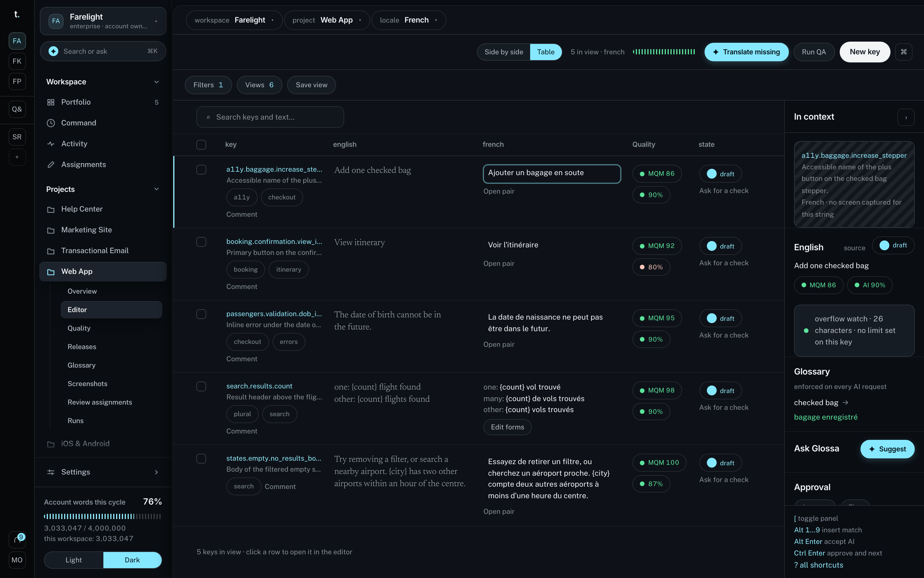Click Edit forms for search.results.count
Screen dimensions: 924x578
pos(507,427)
